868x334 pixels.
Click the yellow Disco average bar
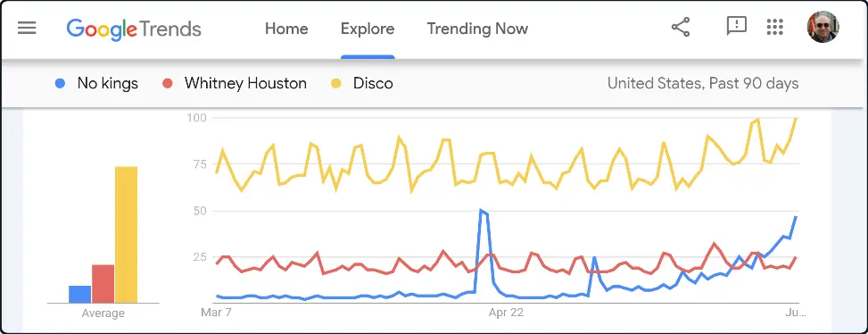[126, 235]
